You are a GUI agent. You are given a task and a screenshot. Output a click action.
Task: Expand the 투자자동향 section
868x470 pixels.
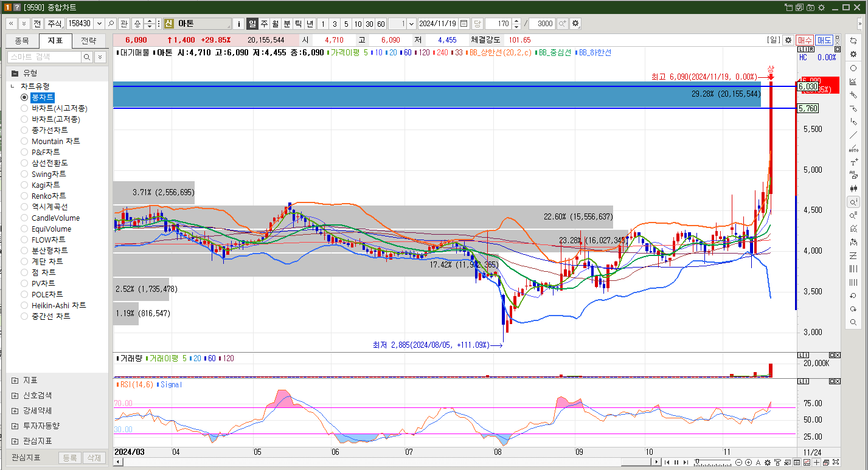(15, 426)
